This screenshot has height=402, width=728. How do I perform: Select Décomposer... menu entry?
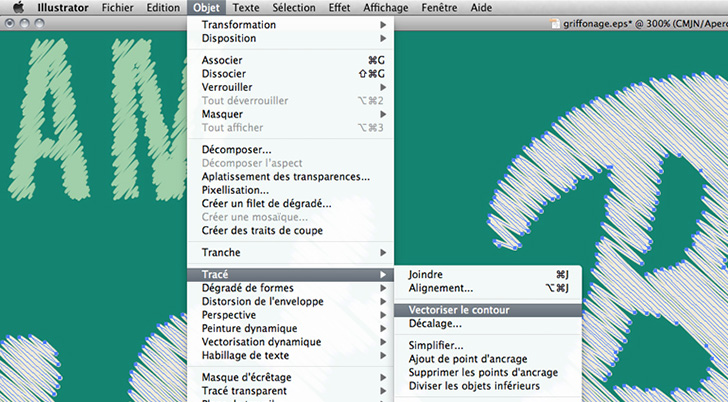(x=291, y=149)
